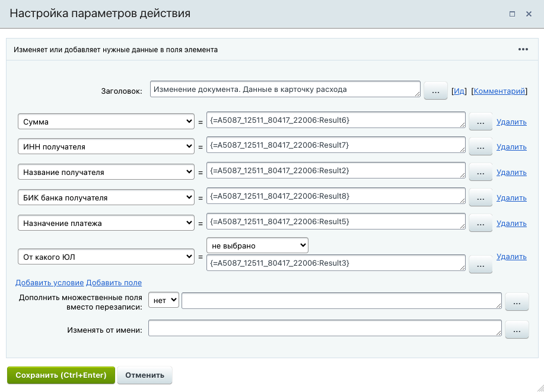Click the ellipsis button next to Заголовок field
The height and width of the screenshot is (392, 544).
tap(435, 91)
